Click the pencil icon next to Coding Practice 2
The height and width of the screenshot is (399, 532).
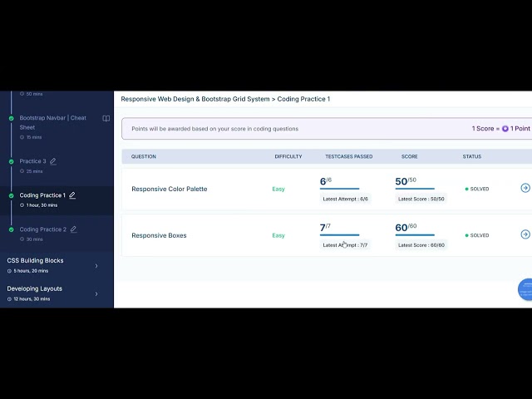click(x=73, y=229)
